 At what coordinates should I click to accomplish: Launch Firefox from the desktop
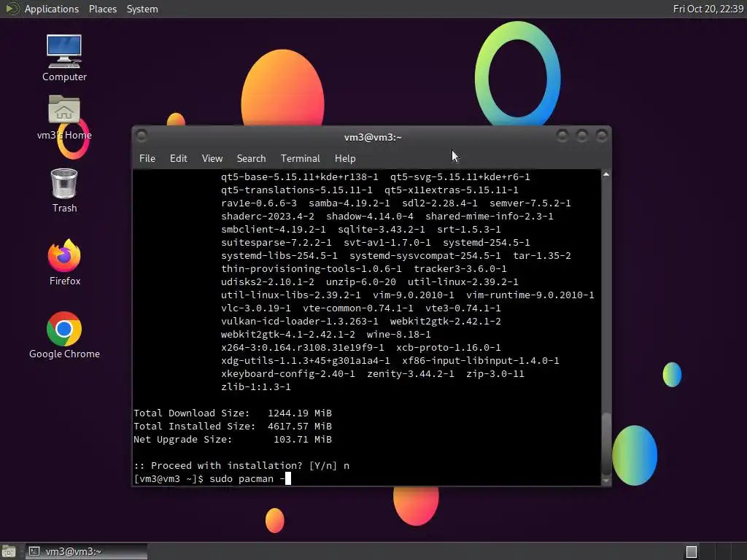[x=64, y=262]
